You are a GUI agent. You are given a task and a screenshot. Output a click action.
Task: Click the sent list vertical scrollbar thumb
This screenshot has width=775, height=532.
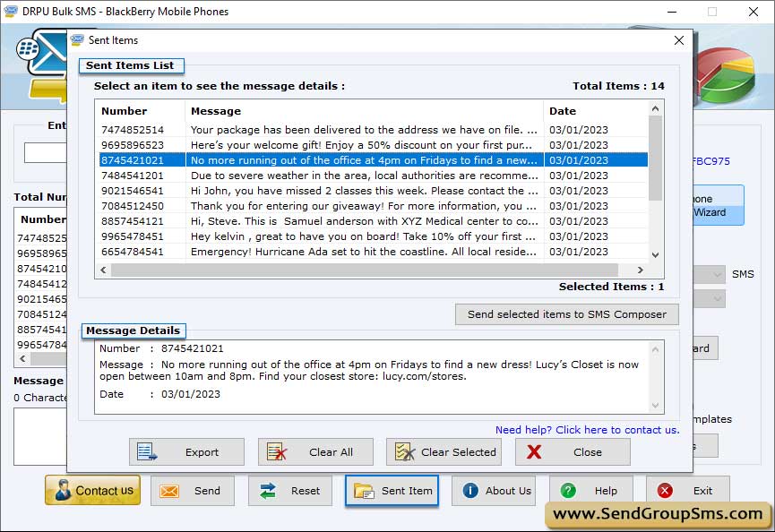(x=655, y=158)
